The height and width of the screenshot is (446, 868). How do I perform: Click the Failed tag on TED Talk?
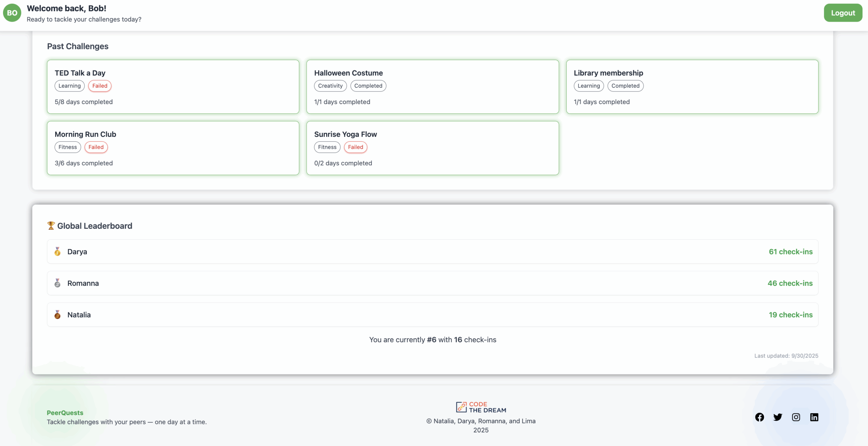(100, 86)
